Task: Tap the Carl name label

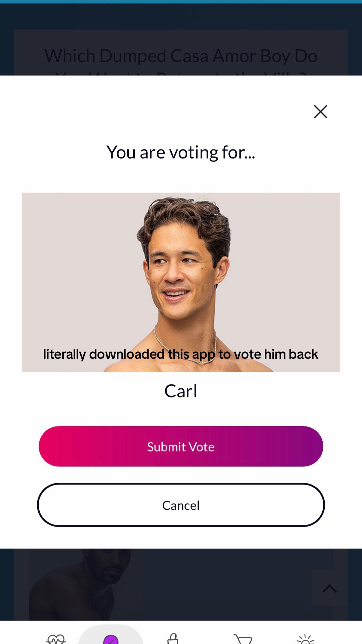Action: [181, 391]
